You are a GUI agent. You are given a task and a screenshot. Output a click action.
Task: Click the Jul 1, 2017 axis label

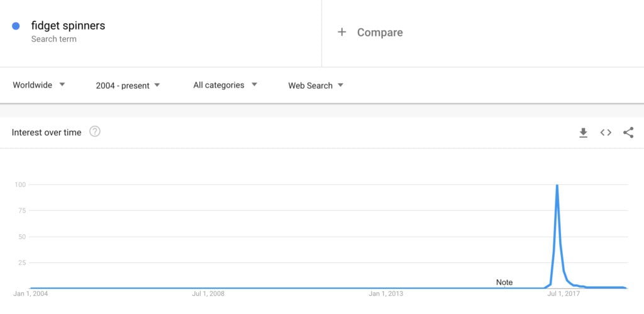[x=563, y=294]
